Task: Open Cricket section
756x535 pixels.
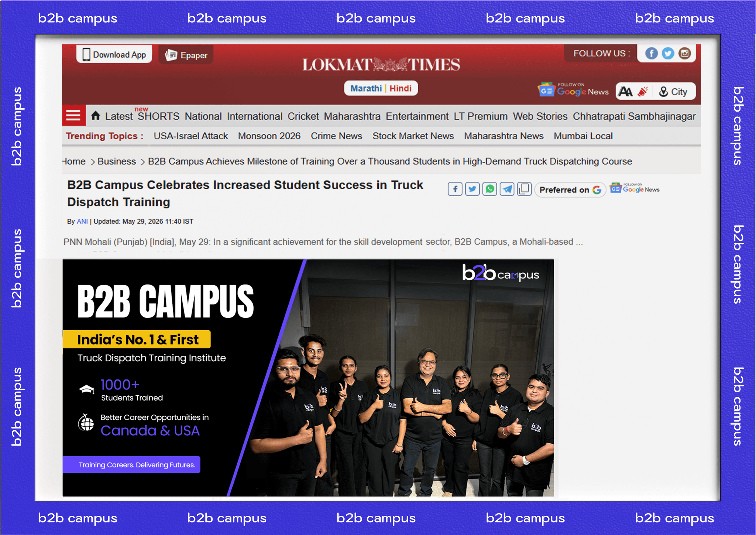Action: click(x=303, y=116)
